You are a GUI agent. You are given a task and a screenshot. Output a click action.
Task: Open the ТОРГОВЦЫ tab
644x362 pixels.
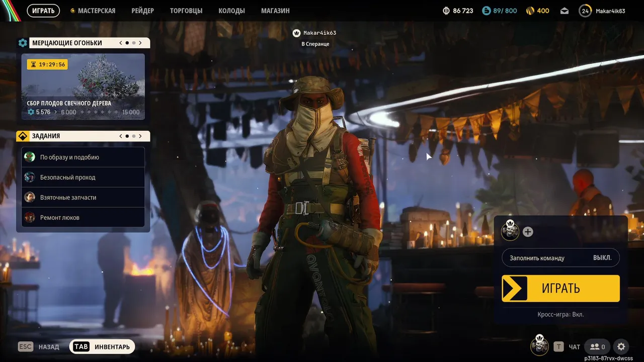point(186,11)
